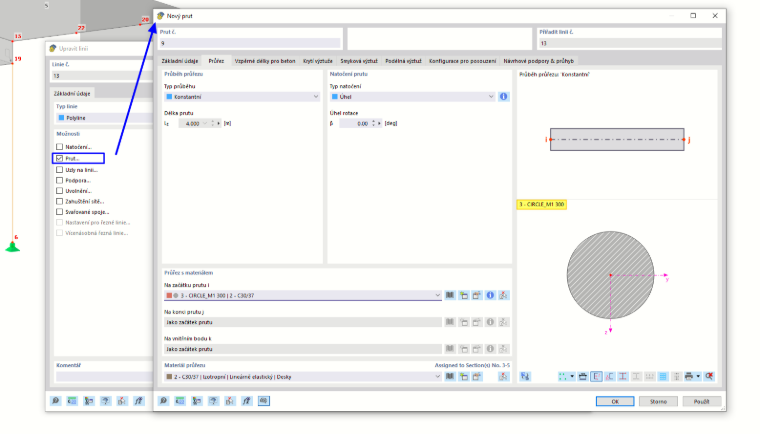Enable the Uvolnění checkbox
Image resolution: width=760 pixels, height=434 pixels.
(x=60, y=191)
